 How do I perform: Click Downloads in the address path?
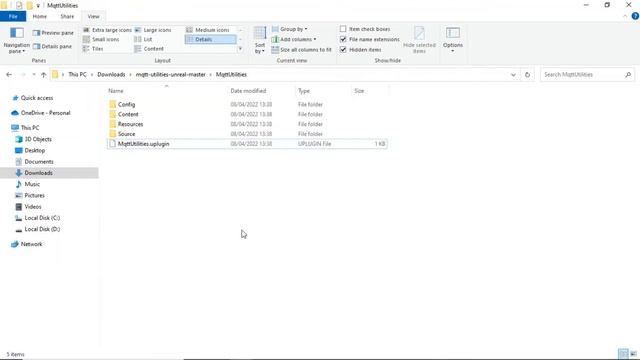(111, 75)
